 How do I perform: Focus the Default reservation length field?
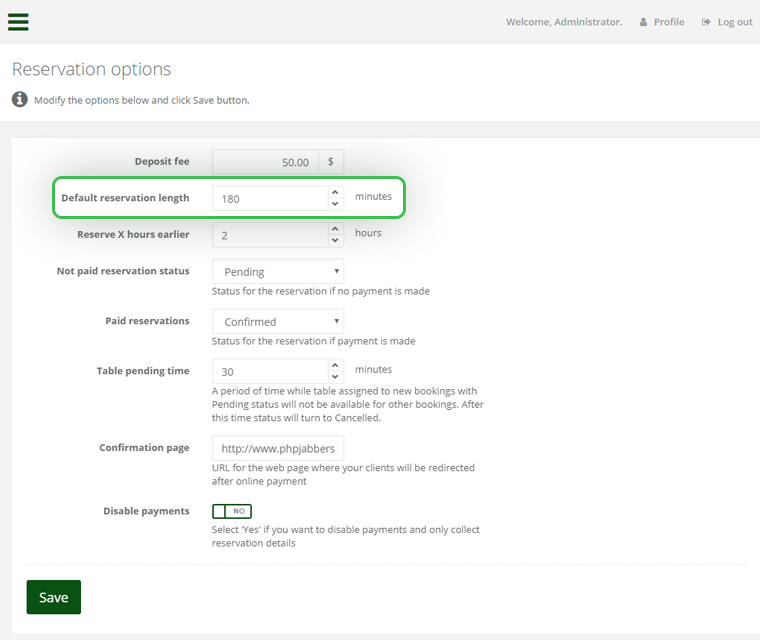point(270,198)
